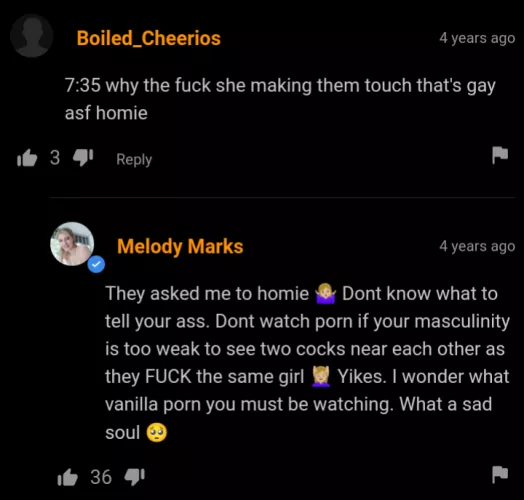Dislike the Boiled_Cheerios comment with thumbs down
524x500 pixels.
(x=83, y=158)
